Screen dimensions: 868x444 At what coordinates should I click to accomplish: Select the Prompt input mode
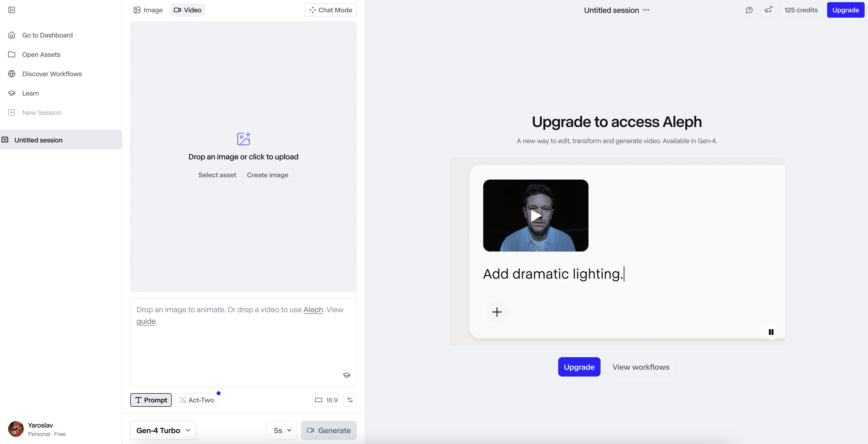pos(151,400)
